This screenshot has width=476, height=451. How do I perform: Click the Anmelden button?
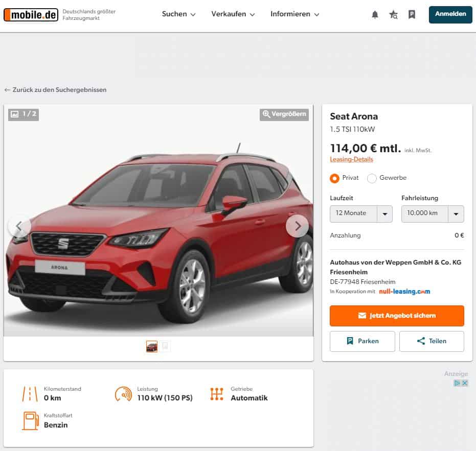tap(450, 14)
